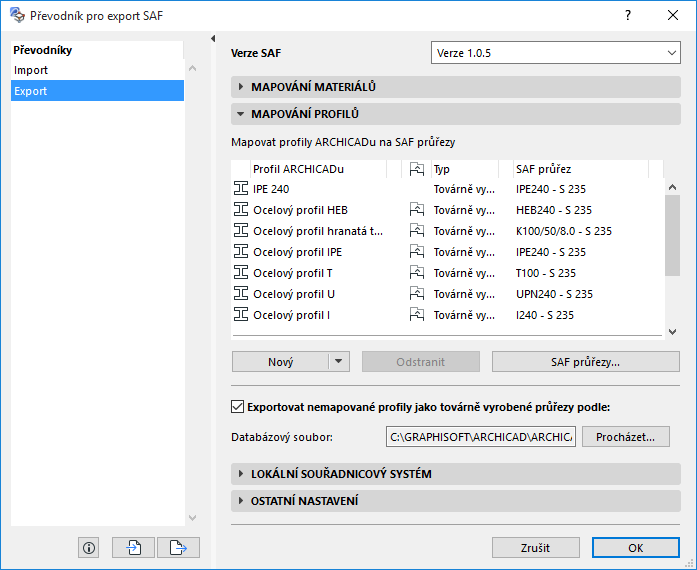Close the dialog with the X button
697x570 pixels.
point(673,16)
